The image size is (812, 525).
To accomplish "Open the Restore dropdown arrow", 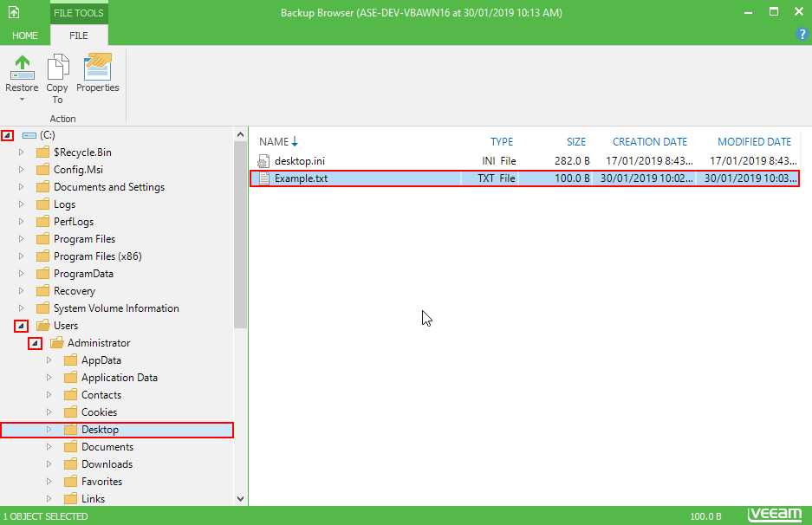I will (22, 100).
